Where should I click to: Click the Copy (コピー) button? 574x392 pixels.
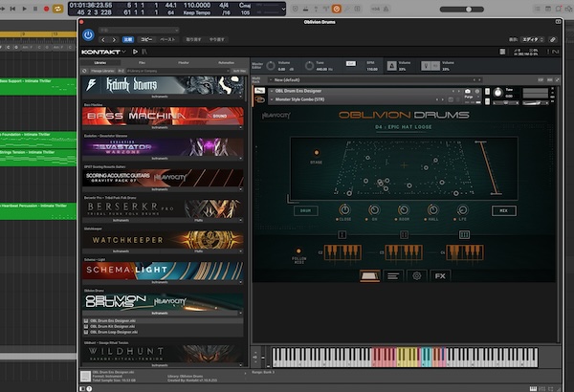[146, 39]
